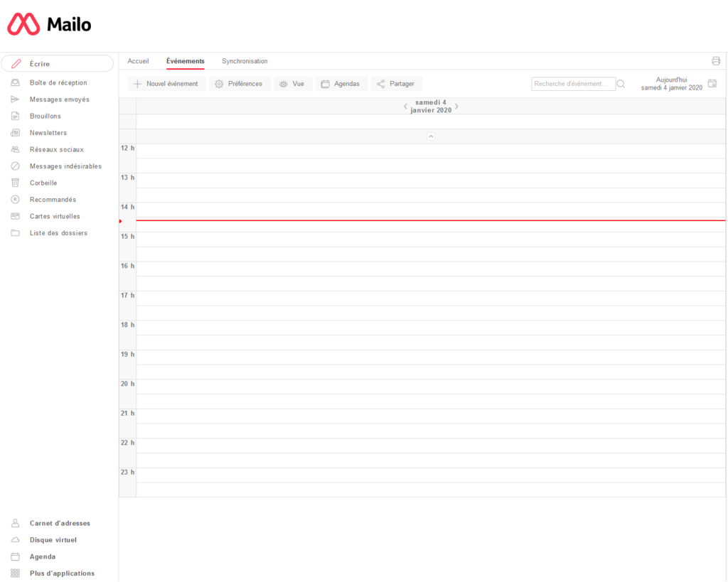This screenshot has width=728, height=582.
Task: Click the folder icon beside Liste des dossiers
Action: tap(16, 233)
